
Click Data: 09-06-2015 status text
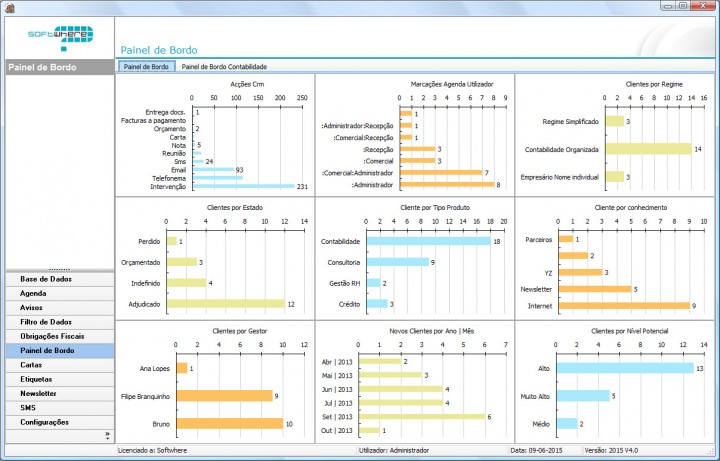[536, 450]
